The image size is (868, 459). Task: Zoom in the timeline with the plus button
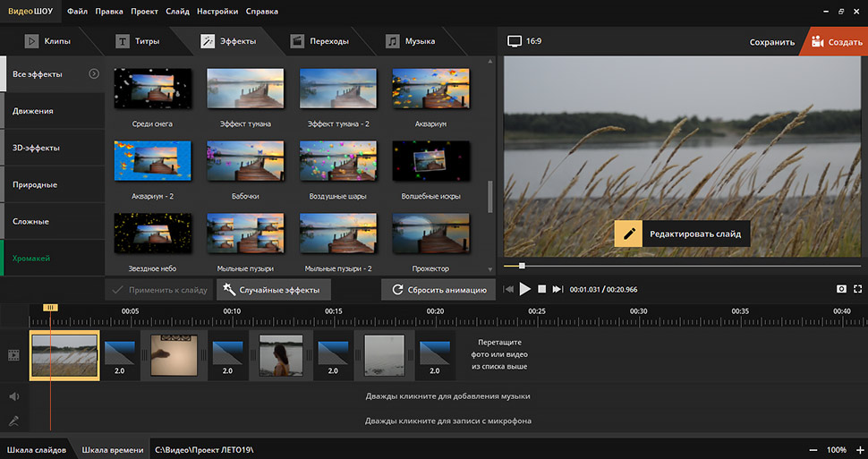tap(860, 449)
